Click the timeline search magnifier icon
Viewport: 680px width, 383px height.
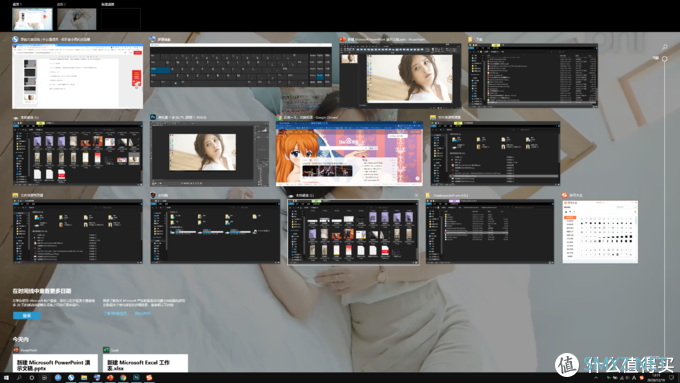pyautogui.click(x=664, y=47)
